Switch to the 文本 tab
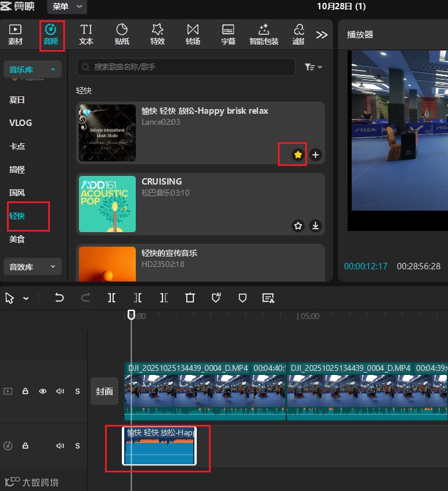Viewport: 448px width, 491px height. coord(86,34)
